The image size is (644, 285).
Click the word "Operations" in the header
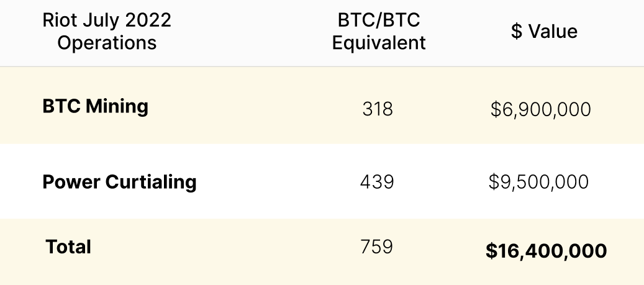pyautogui.click(x=107, y=43)
